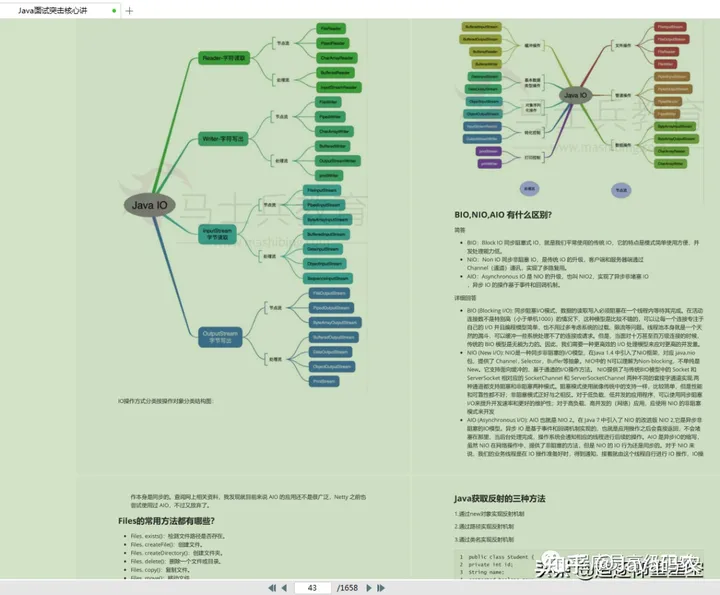Image resolution: width=720 pixels, height=595 pixels.
Task: Click the InputStream 字节读取 node
Action: pyautogui.click(x=217, y=234)
